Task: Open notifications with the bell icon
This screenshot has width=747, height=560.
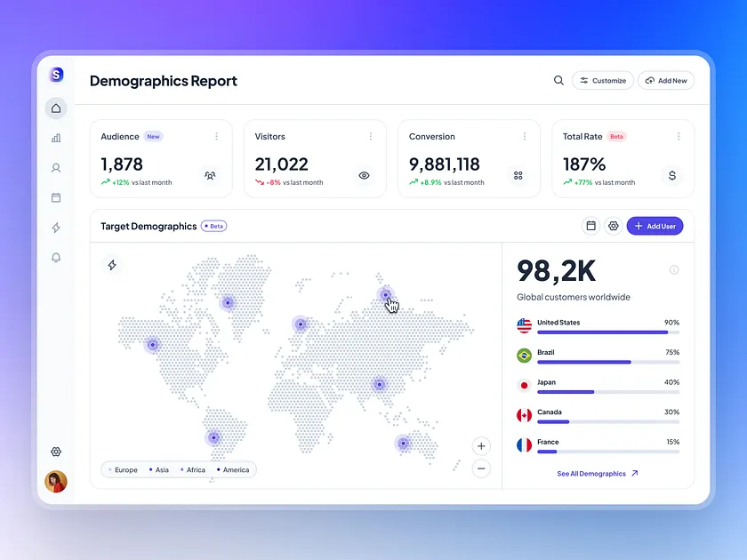Action: [x=56, y=257]
